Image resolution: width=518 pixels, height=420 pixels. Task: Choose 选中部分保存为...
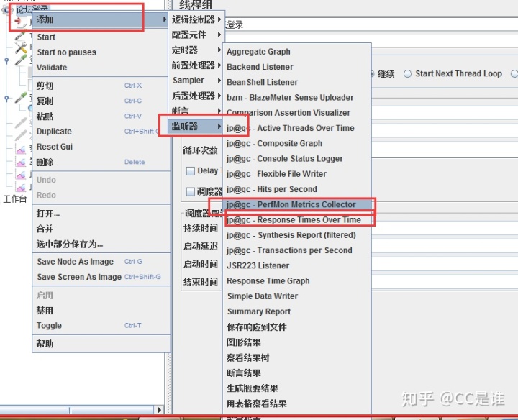[x=101, y=244]
